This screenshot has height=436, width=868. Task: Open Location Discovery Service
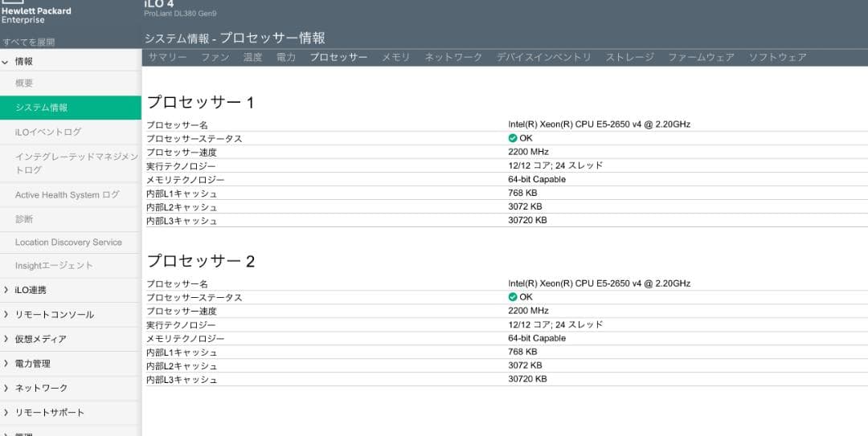coord(70,242)
